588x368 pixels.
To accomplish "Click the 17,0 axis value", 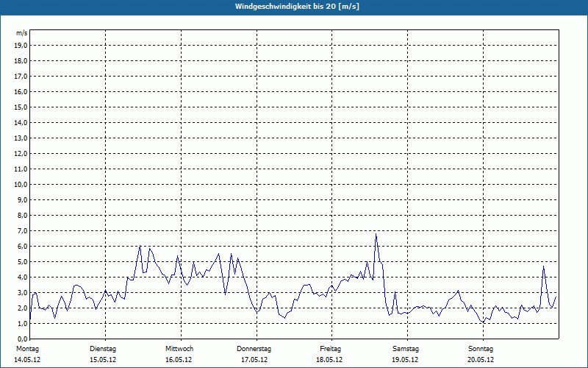I will coord(21,77).
